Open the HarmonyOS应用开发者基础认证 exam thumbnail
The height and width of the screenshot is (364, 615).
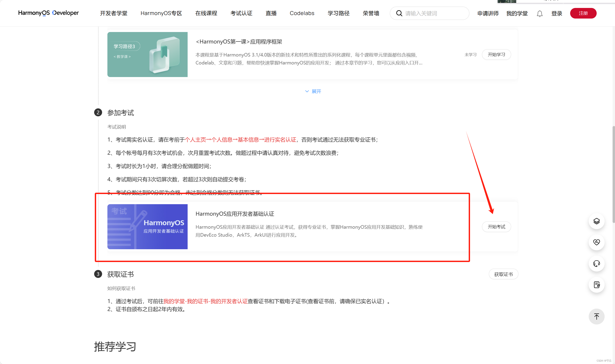(x=147, y=227)
